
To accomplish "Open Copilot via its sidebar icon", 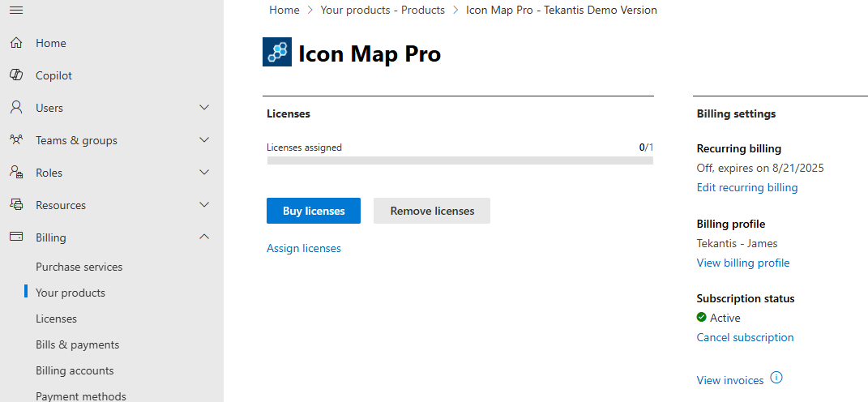I will [16, 75].
